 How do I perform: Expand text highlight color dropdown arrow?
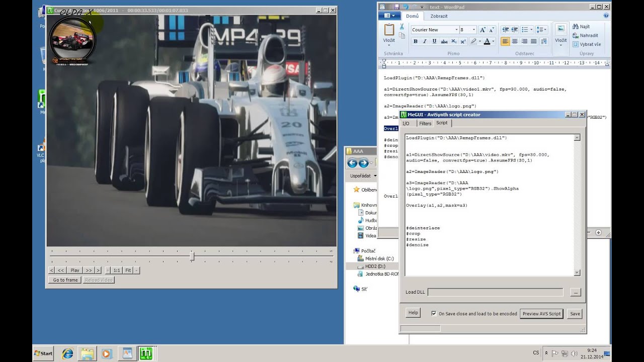[x=480, y=42]
